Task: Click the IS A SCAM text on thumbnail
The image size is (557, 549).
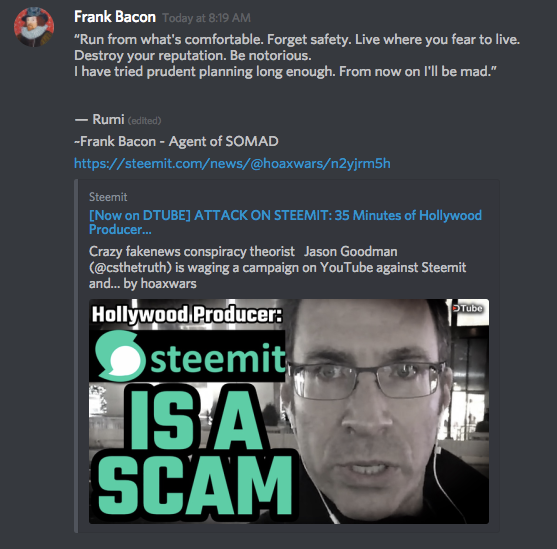Action: (x=195, y=452)
